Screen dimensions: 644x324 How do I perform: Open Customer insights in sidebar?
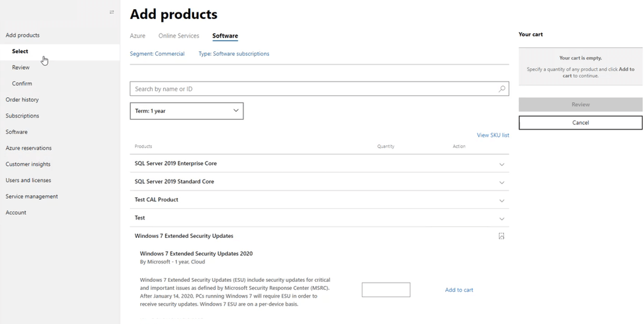28,164
